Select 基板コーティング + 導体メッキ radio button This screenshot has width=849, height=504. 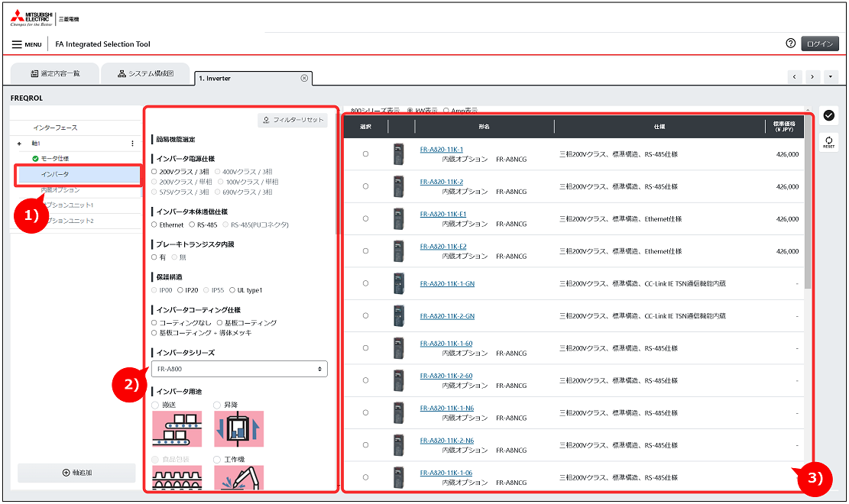point(154,333)
